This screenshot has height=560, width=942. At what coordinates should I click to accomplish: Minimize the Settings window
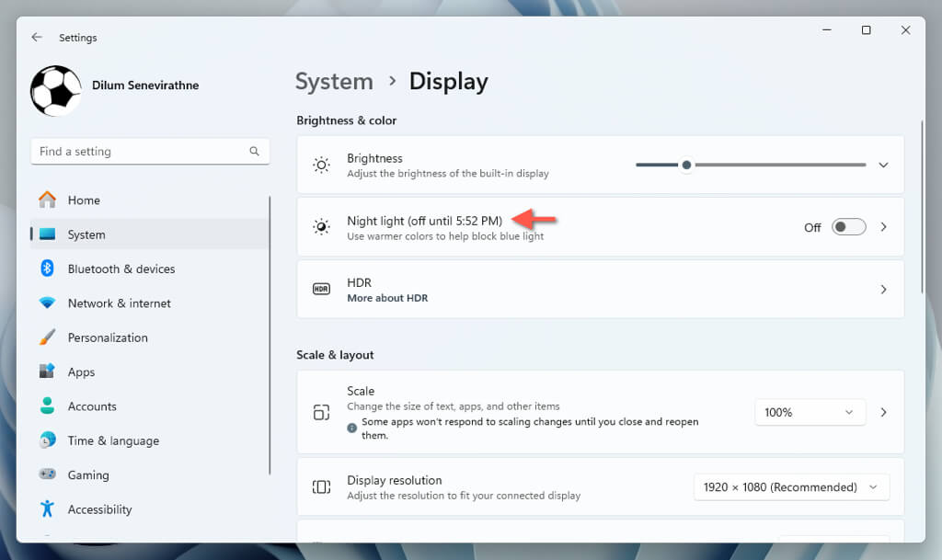click(827, 29)
